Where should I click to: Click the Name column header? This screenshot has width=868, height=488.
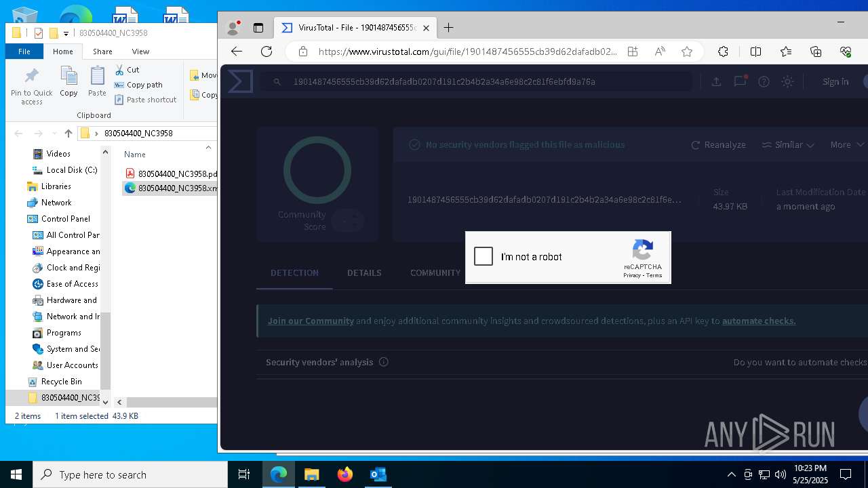pyautogui.click(x=135, y=155)
